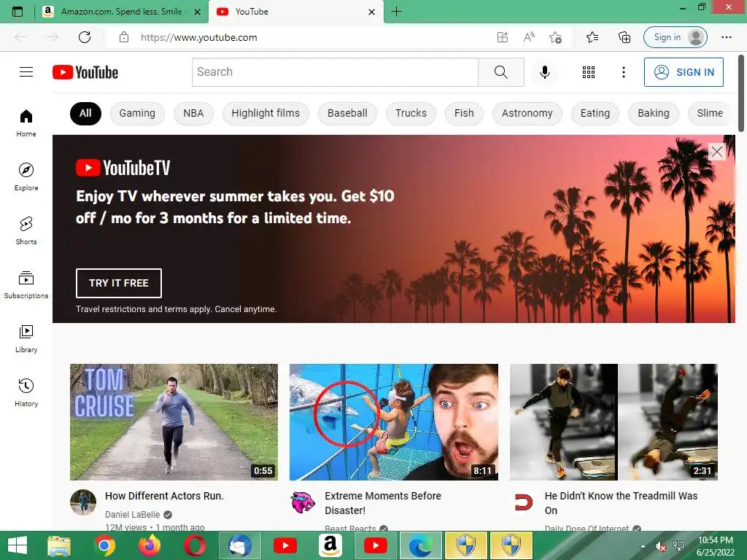The image size is (747, 560).
Task: Select the Highlight films chip
Action: pyautogui.click(x=266, y=113)
